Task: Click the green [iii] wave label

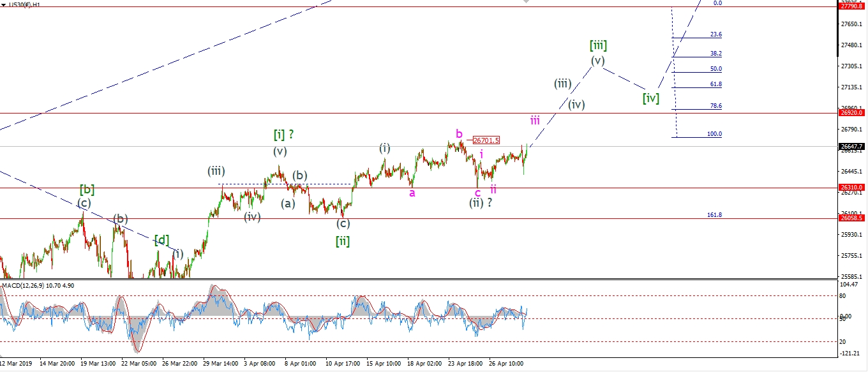Action: pyautogui.click(x=598, y=45)
